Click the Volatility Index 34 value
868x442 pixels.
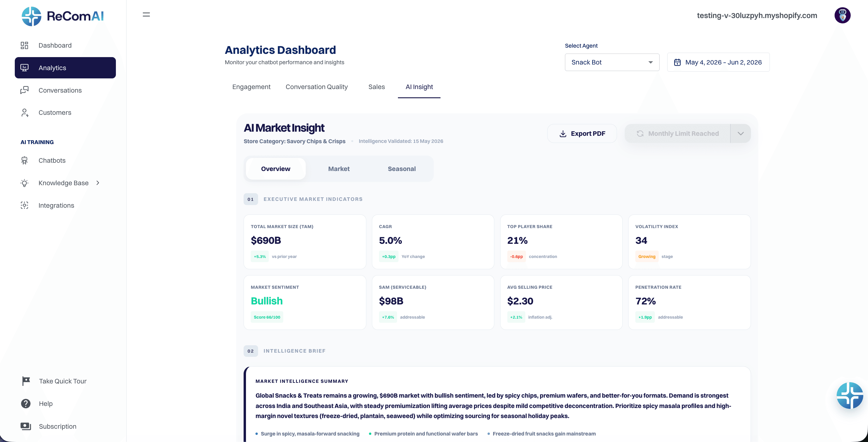coord(641,241)
